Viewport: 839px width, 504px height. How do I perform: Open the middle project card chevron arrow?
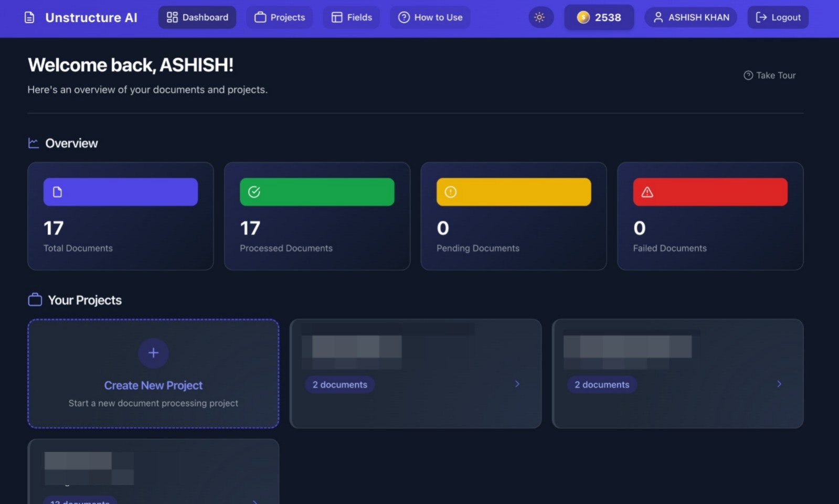pyautogui.click(x=517, y=384)
